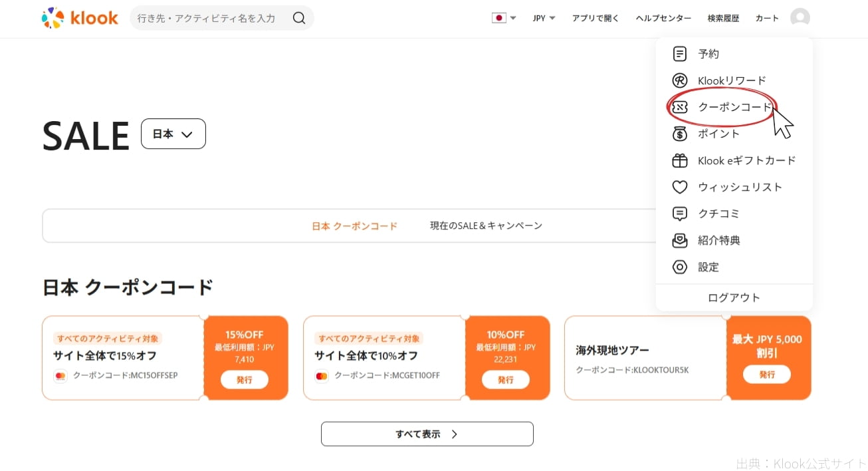868x471 pixels.
Task: Click the 予約 bookings icon
Action: (679, 54)
